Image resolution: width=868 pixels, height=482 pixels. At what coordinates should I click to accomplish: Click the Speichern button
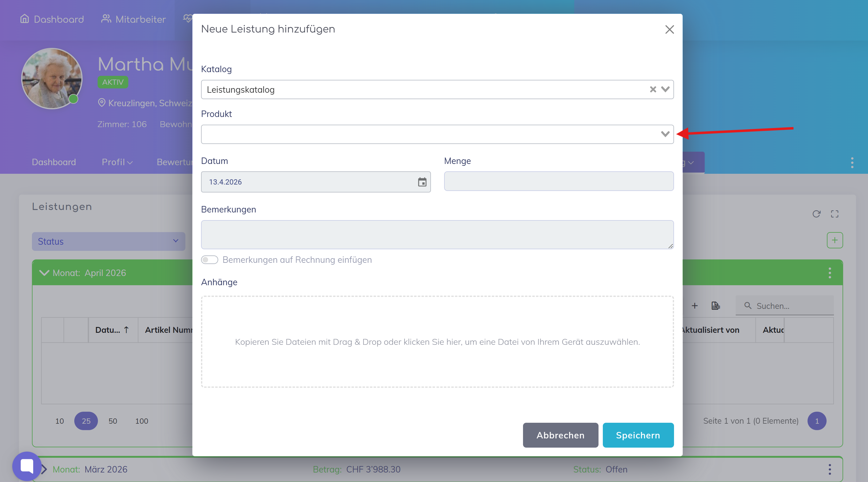[x=638, y=435]
